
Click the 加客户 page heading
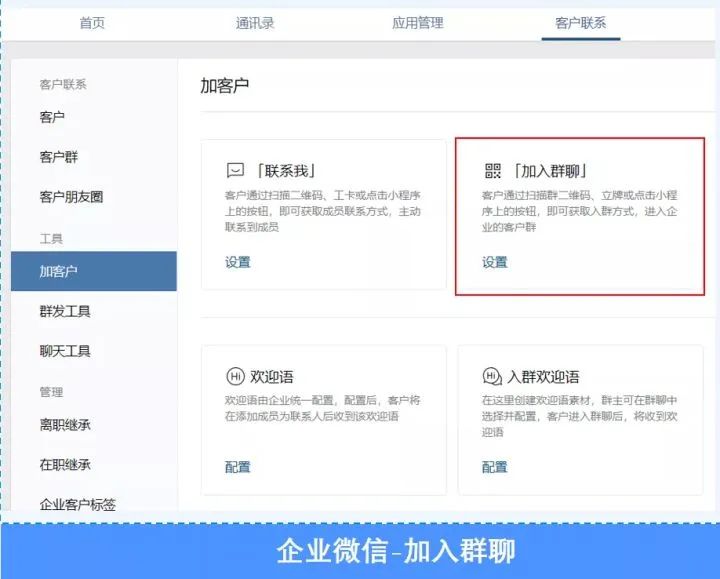[x=225, y=86]
